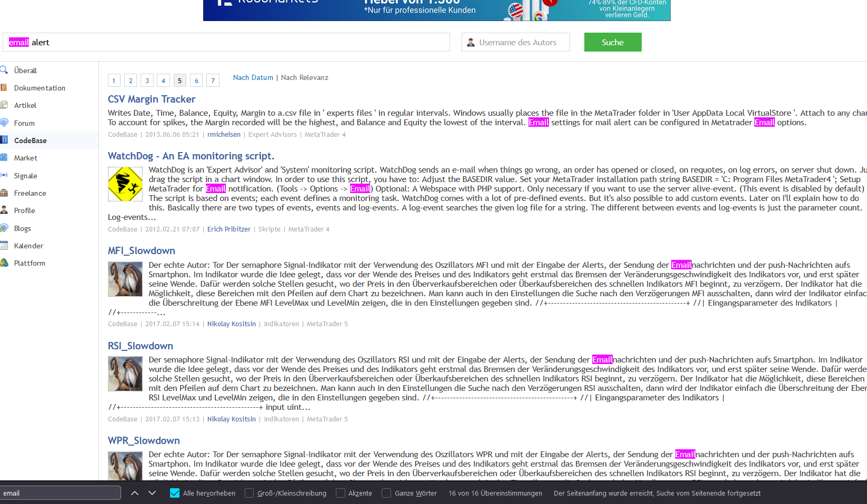The image size is (867, 504).
Task: Focus the Username des Autors field
Action: [x=516, y=42]
